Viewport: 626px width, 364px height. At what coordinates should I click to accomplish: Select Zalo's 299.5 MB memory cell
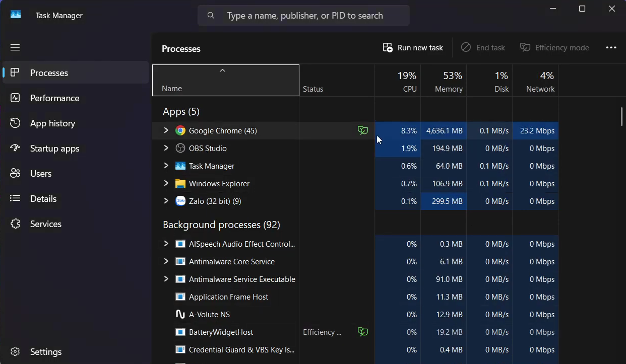click(444, 201)
